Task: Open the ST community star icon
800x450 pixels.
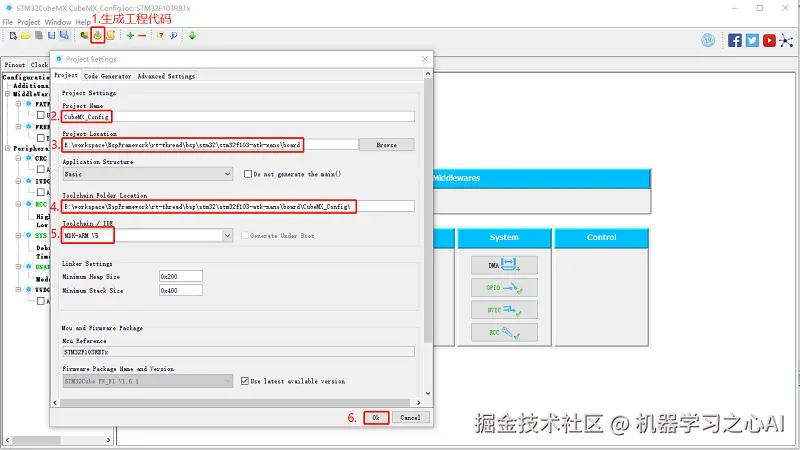Action: click(x=786, y=40)
